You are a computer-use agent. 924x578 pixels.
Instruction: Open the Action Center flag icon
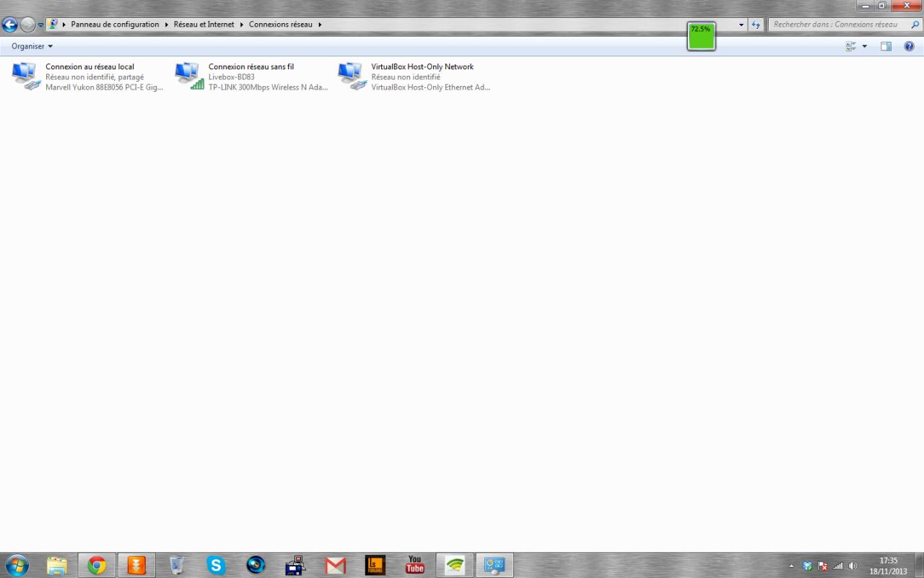click(x=823, y=566)
